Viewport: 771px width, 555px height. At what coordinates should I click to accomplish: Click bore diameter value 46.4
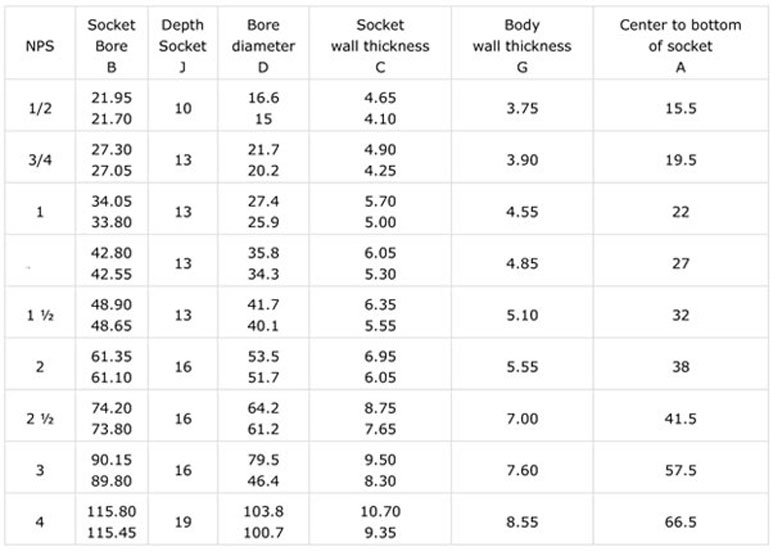263,480
